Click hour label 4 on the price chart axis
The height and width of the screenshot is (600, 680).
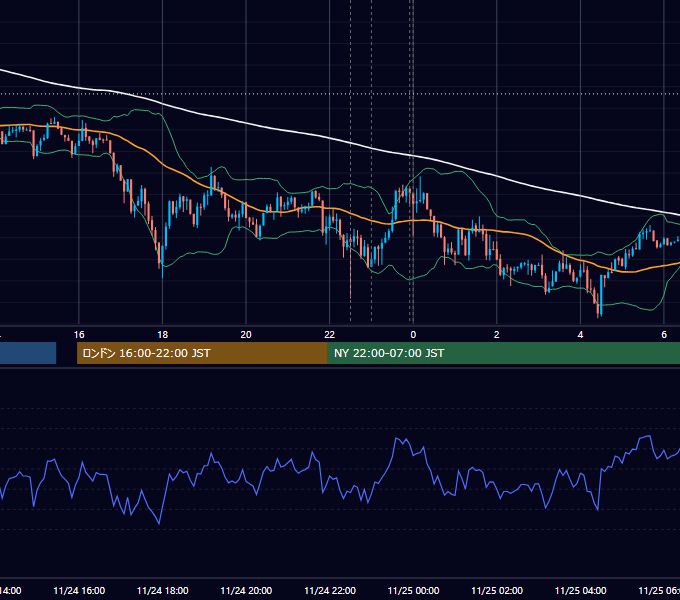[x=580, y=334]
